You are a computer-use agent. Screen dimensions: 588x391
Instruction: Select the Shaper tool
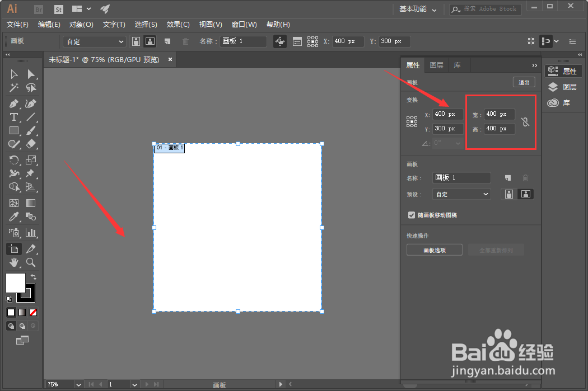point(14,144)
